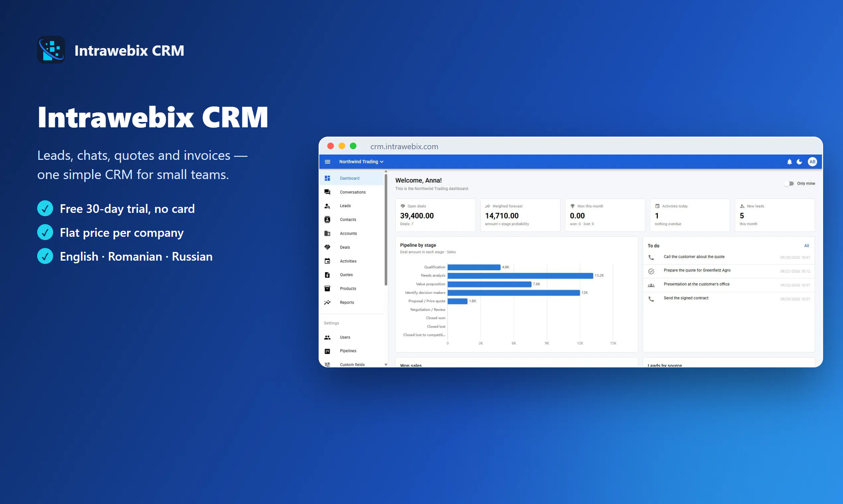Click the Activities calendar icon
The image size is (843, 504).
(327, 261)
